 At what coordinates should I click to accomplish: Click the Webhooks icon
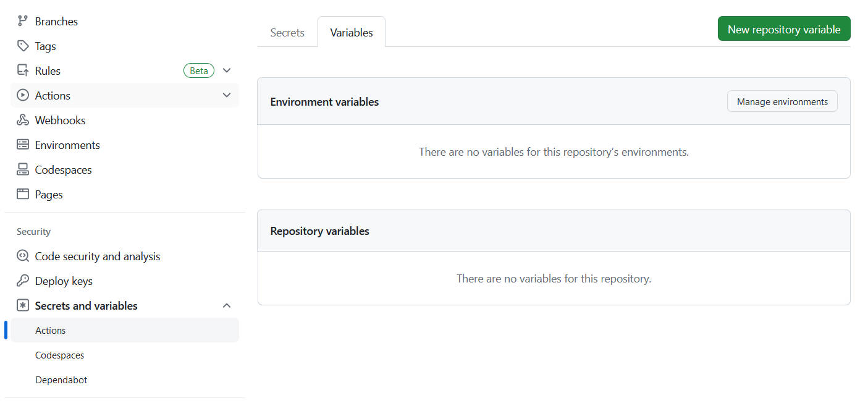pyautogui.click(x=23, y=120)
